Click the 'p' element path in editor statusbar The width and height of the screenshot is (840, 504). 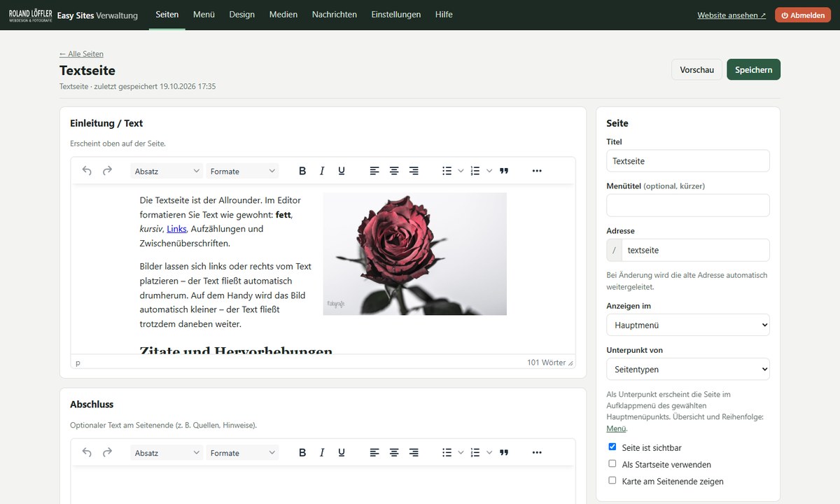[78, 363]
